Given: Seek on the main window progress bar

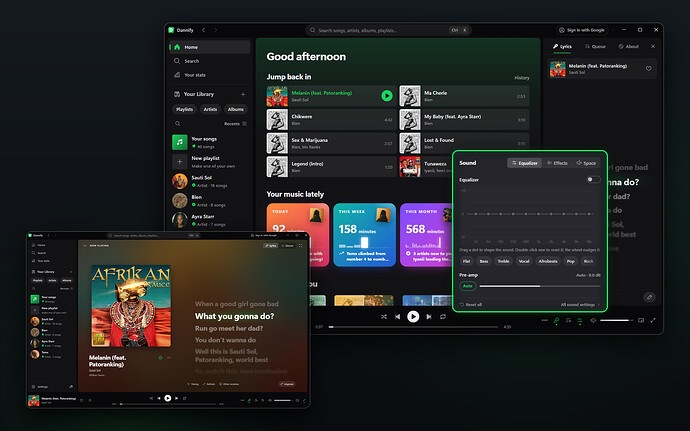Looking at the screenshot, I should point(414,327).
